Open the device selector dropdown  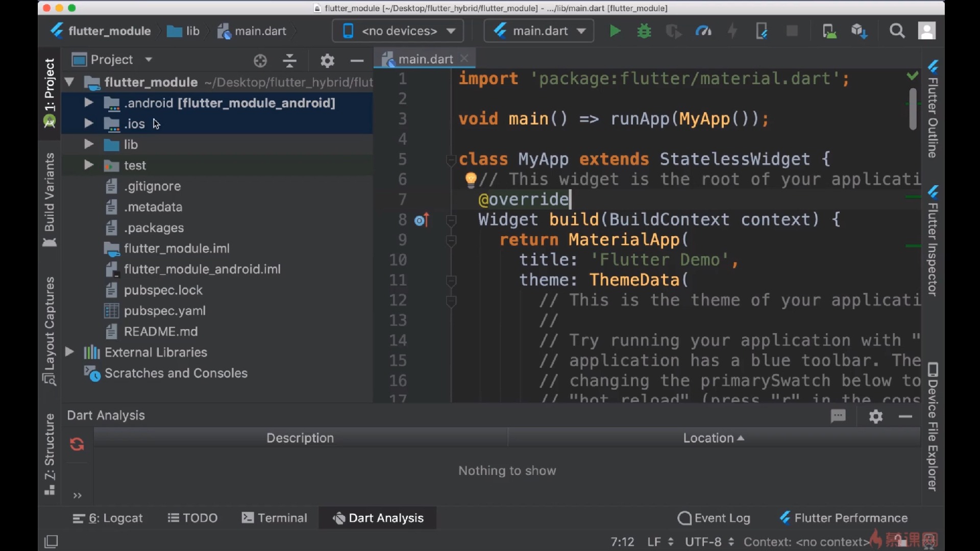click(x=398, y=31)
